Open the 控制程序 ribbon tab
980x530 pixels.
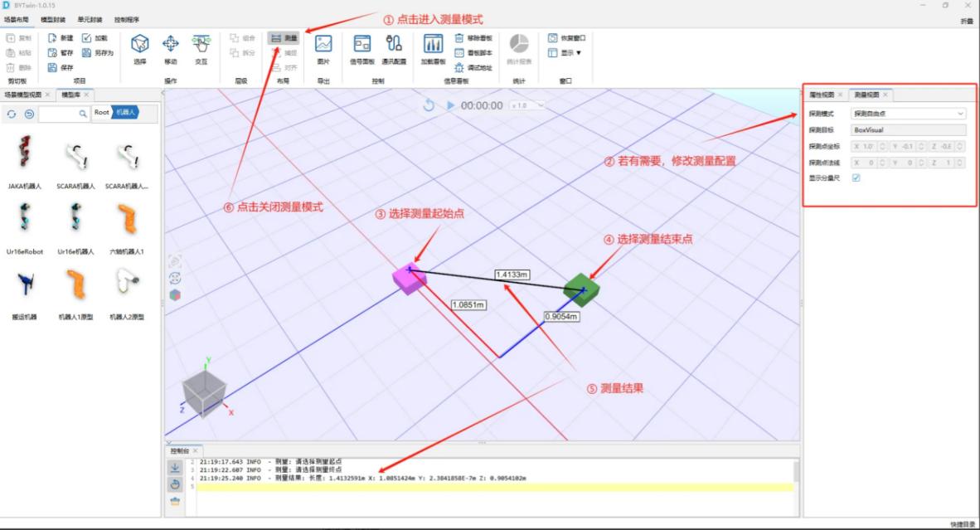126,19
